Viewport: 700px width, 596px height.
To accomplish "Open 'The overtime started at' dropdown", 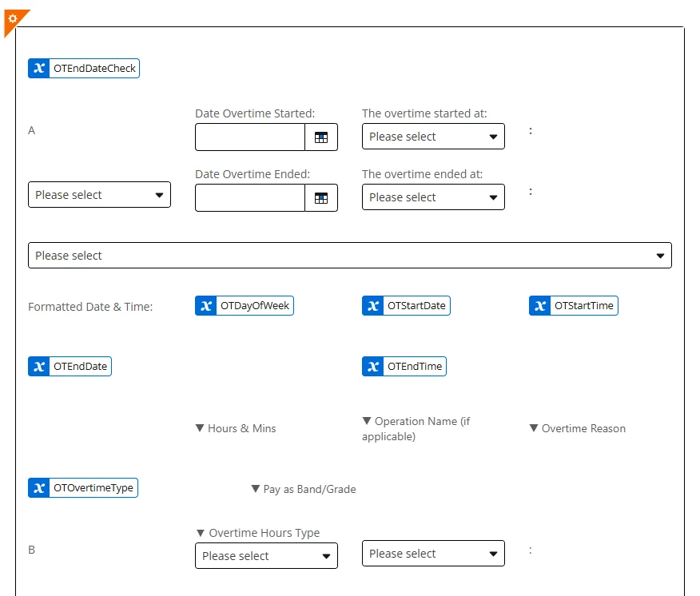I will [433, 136].
